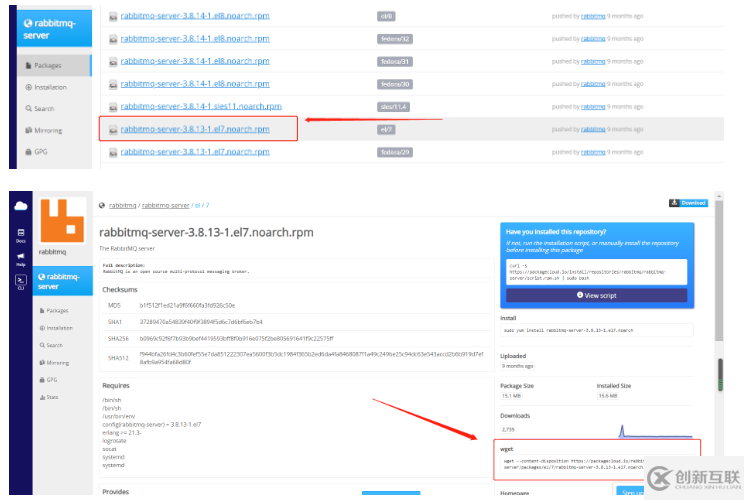Select the 'socat' requirement line
The width and height of the screenshot is (744, 500).
point(109,449)
